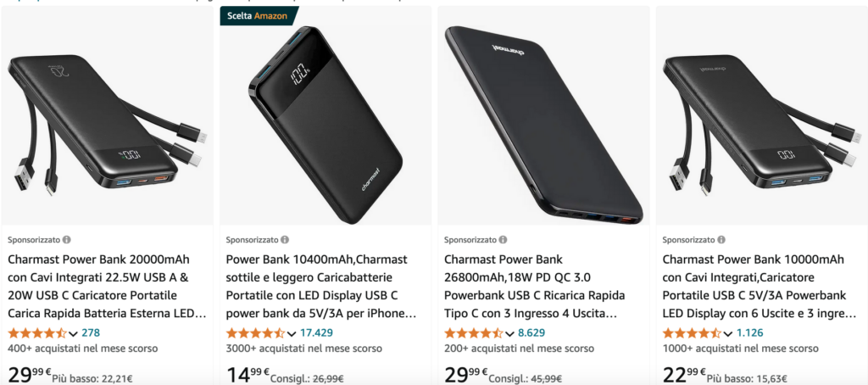Image resolution: width=868 pixels, height=385 pixels.
Task: Click info icon on 10000mAh listing's Sponsorizzato
Action: pos(721,240)
